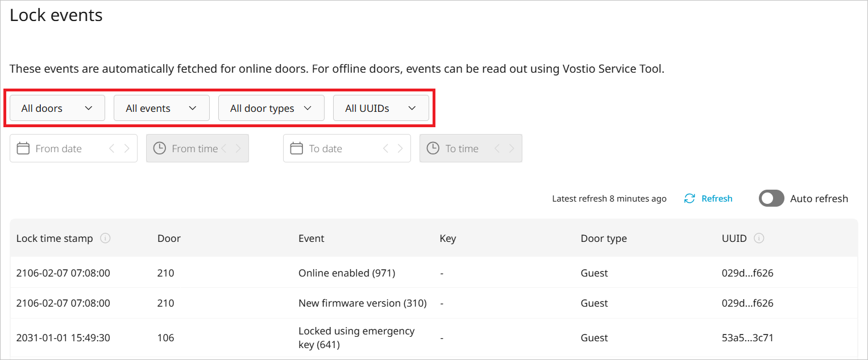This screenshot has width=868, height=360.
Task: Go to previous day in To date
Action: pos(385,149)
